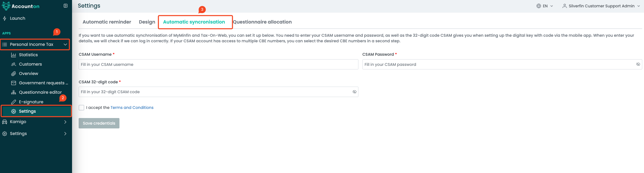The image size is (644, 173).
Task: Show the CSAM password with the eye icon
Action: pyautogui.click(x=638, y=64)
